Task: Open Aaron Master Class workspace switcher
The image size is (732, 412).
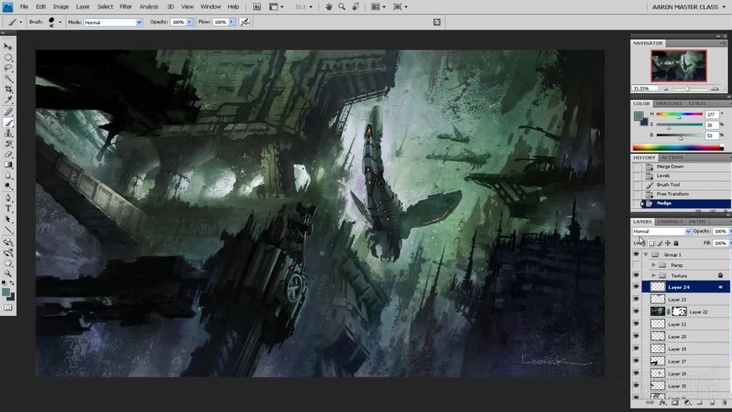Action: tap(689, 7)
